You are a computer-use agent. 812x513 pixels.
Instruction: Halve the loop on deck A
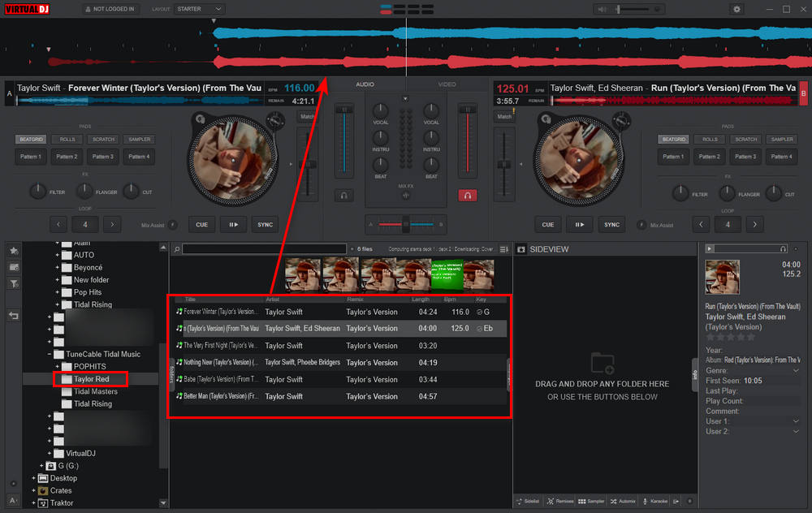point(58,225)
